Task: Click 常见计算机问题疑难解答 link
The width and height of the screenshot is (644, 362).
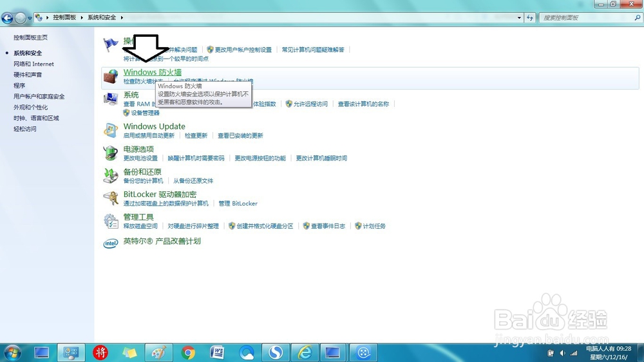Action: tap(313, 50)
